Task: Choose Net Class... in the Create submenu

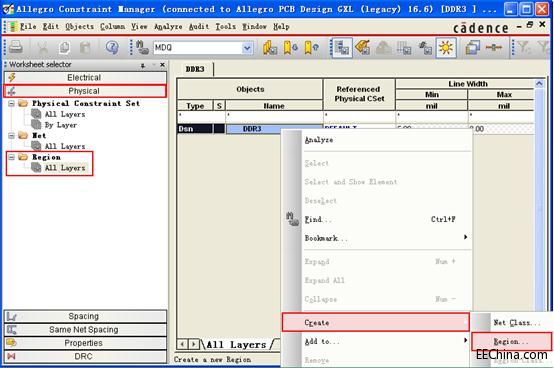Action: 517,322
